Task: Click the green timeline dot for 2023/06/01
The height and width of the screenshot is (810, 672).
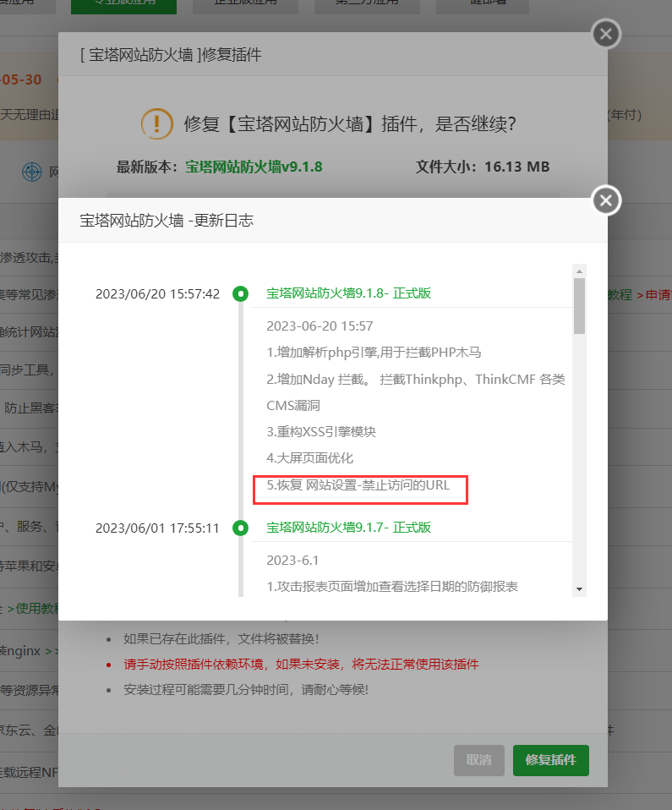Action: tap(240, 528)
